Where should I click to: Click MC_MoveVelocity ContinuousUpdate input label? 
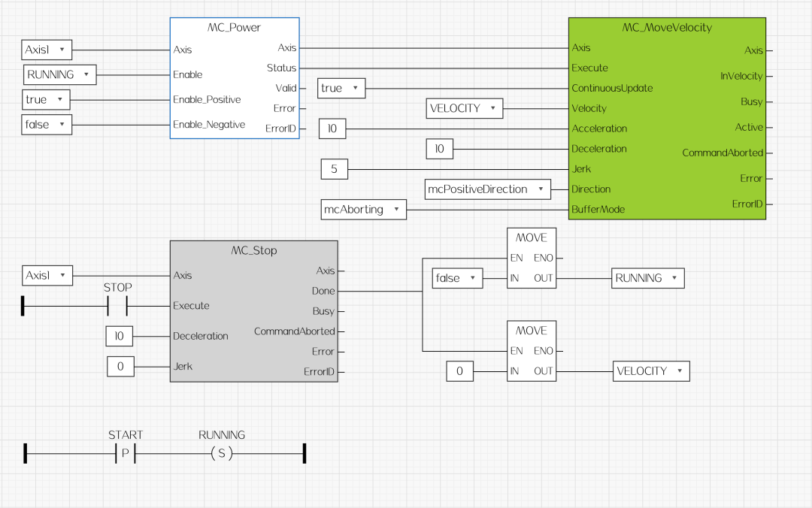pos(612,88)
